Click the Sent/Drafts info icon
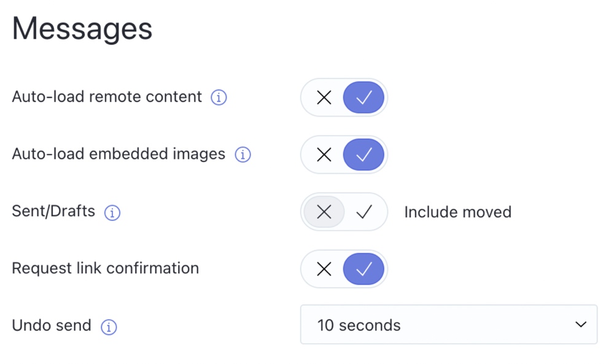 click(x=112, y=212)
